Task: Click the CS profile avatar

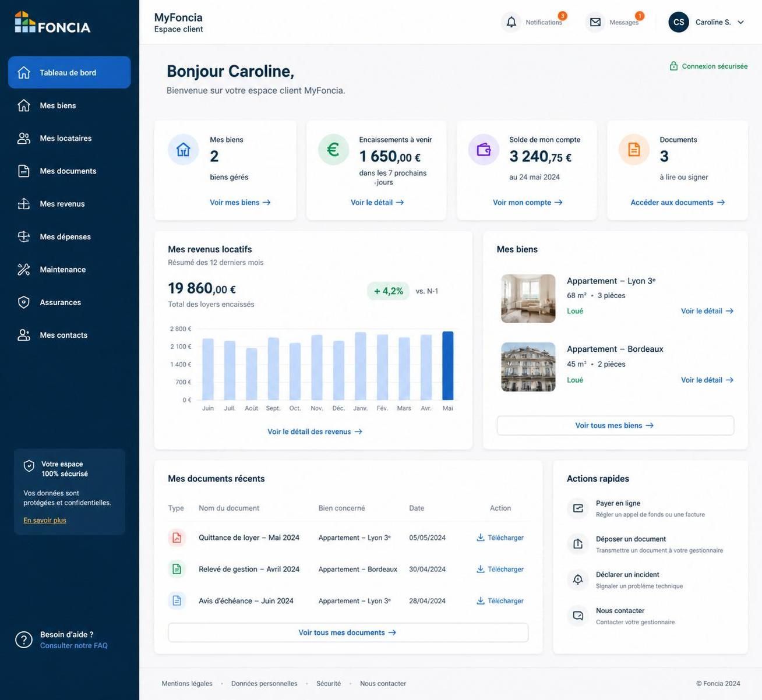Action: pos(679,22)
